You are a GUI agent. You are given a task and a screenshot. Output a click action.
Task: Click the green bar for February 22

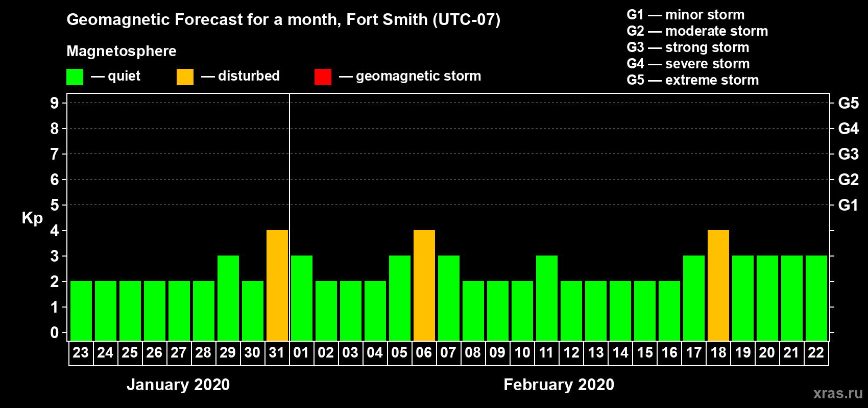tap(816, 298)
